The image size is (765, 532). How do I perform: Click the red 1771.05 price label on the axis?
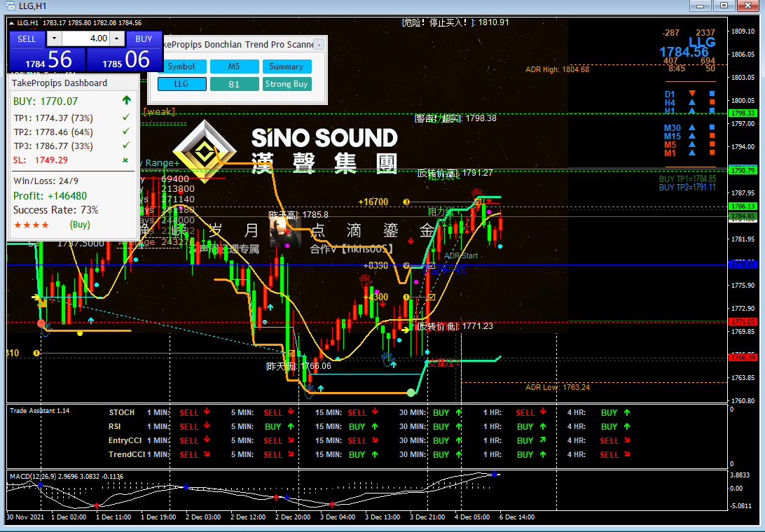(743, 322)
